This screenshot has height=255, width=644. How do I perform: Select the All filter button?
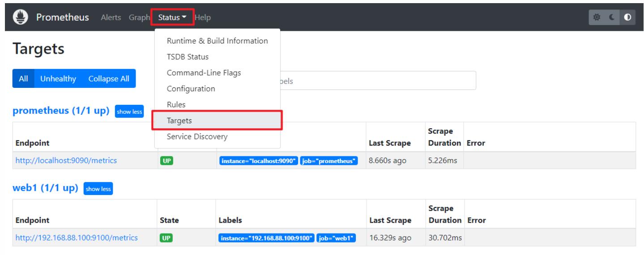(x=23, y=78)
